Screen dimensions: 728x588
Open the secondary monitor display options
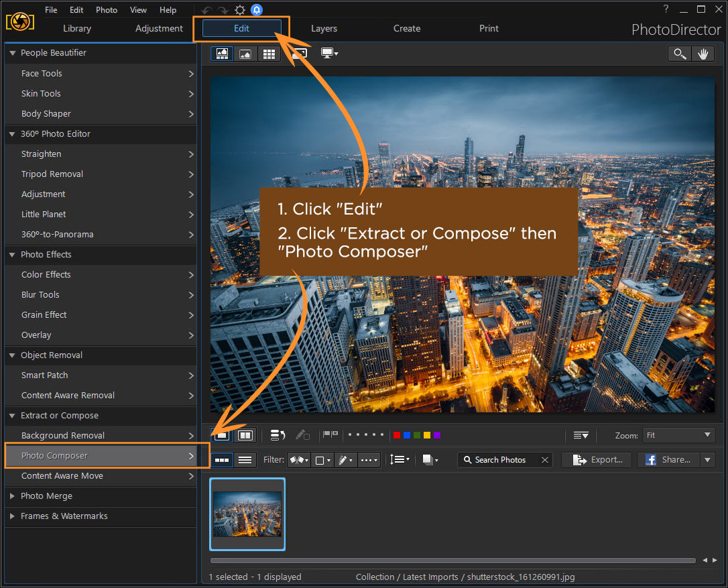point(329,53)
